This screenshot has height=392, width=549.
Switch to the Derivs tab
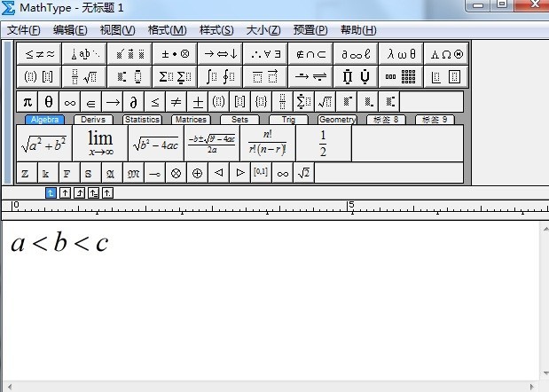[x=93, y=120]
